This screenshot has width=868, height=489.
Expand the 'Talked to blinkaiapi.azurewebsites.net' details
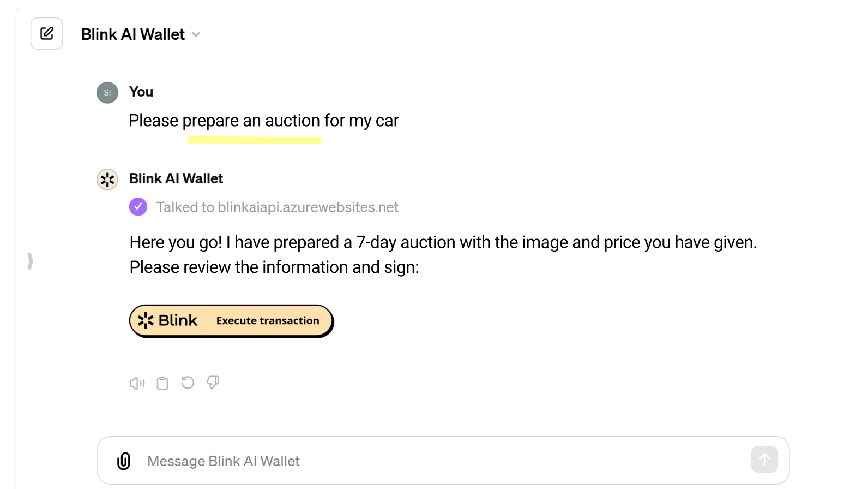coord(277,207)
